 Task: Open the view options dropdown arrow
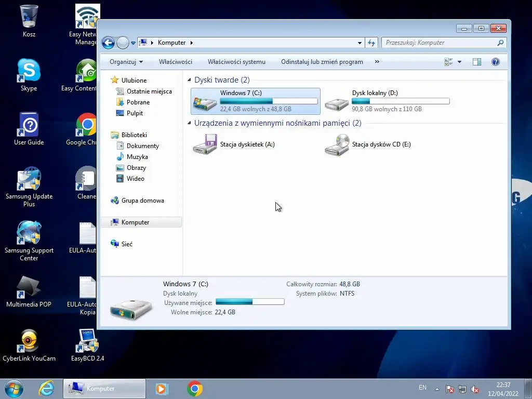click(459, 62)
